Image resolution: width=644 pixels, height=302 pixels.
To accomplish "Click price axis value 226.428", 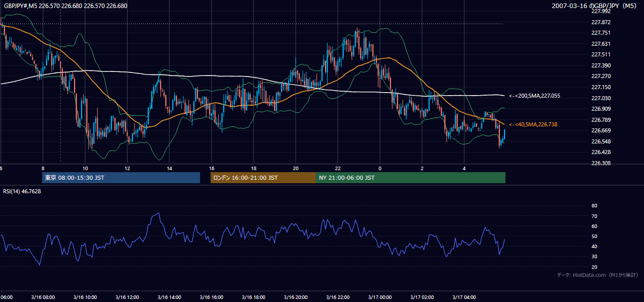I will (601, 152).
